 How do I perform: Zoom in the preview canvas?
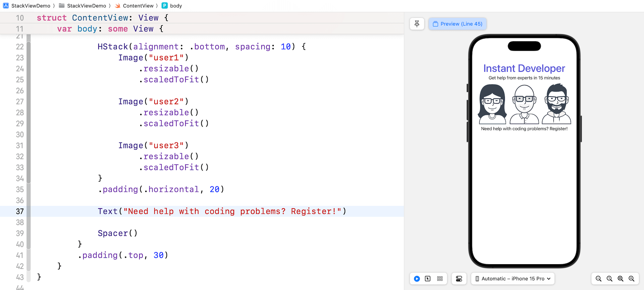tap(632, 279)
